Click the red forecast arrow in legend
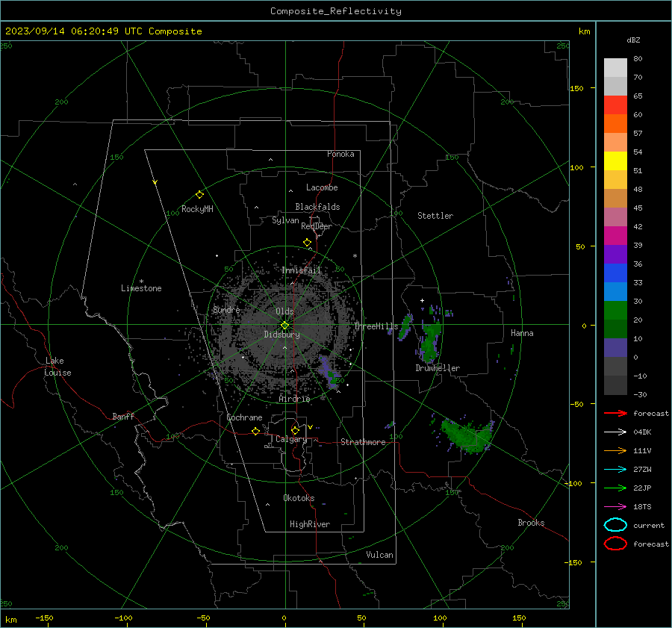Viewport: 672px width, 628px height. click(615, 413)
